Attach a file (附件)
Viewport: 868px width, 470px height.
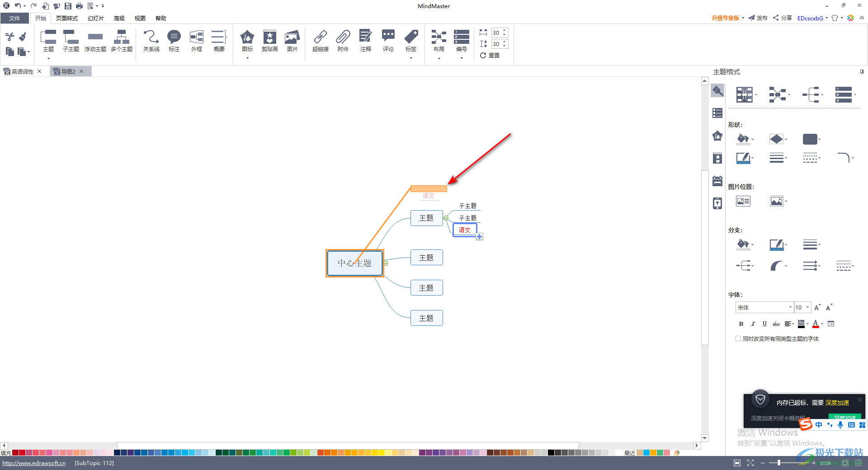343,41
